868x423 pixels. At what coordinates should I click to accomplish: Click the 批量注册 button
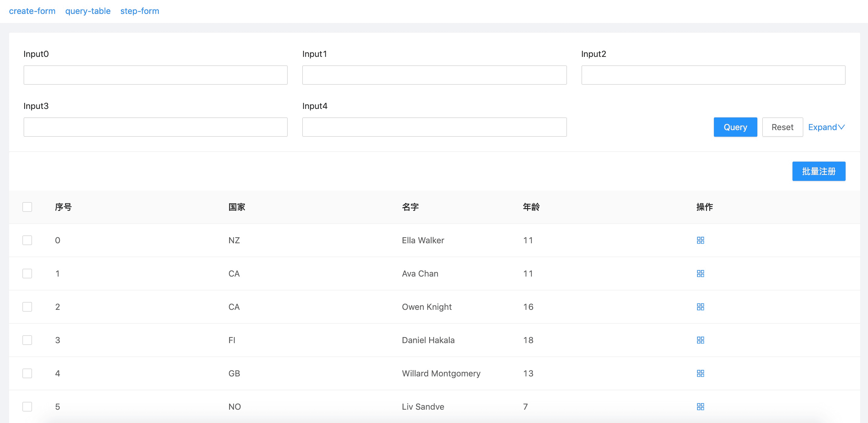(818, 171)
